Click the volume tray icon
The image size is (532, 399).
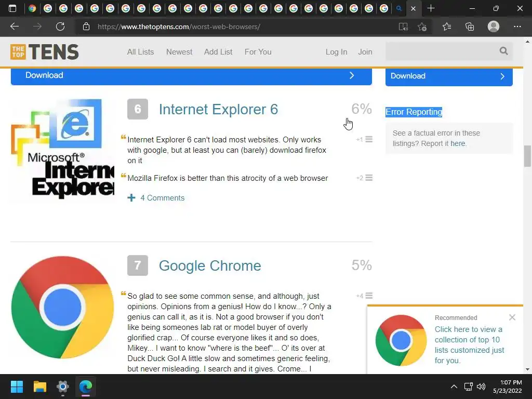coord(481,387)
